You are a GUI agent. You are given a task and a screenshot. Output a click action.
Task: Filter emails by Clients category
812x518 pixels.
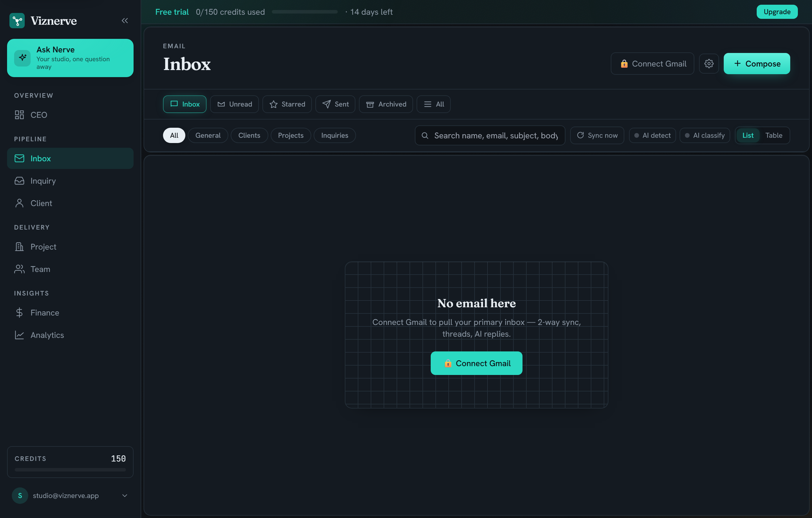tap(249, 136)
